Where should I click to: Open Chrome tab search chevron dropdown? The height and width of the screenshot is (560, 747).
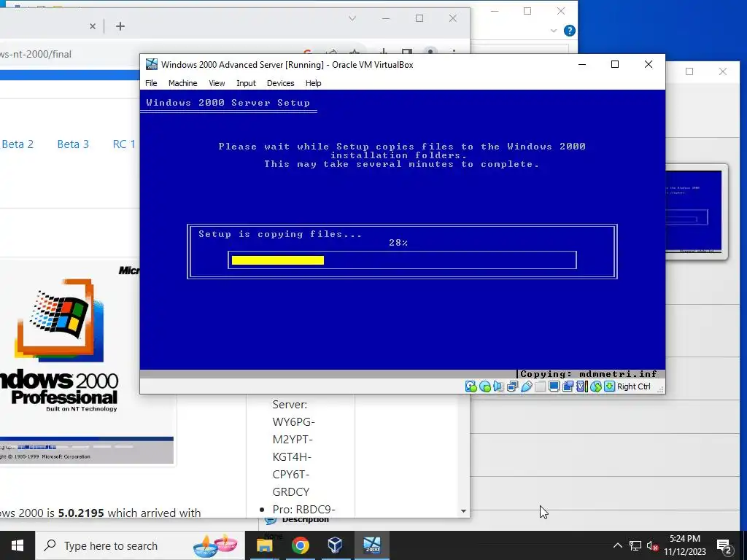352,18
